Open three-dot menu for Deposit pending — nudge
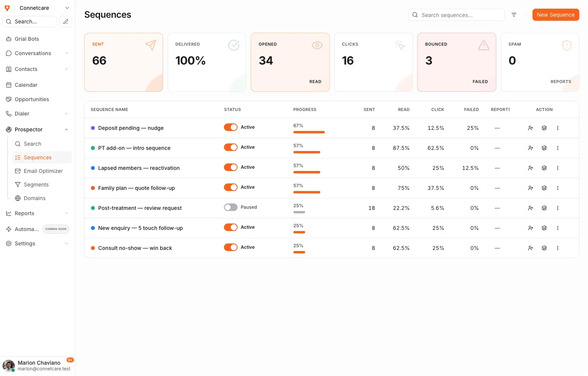 [558, 128]
